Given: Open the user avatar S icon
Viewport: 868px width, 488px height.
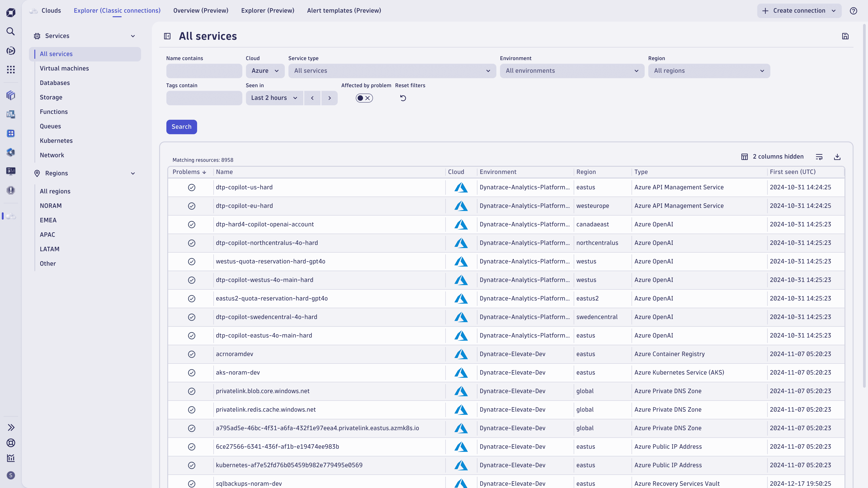Looking at the screenshot, I should 11,475.
